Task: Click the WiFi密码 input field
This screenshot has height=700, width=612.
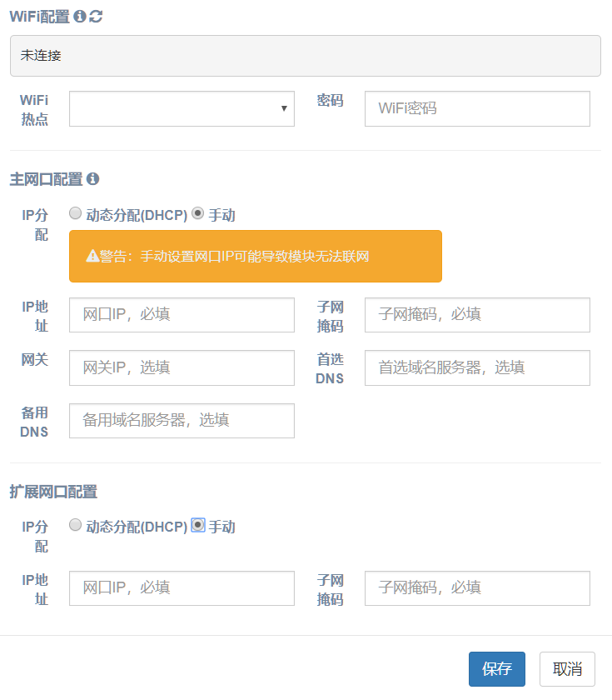Action: click(476, 108)
